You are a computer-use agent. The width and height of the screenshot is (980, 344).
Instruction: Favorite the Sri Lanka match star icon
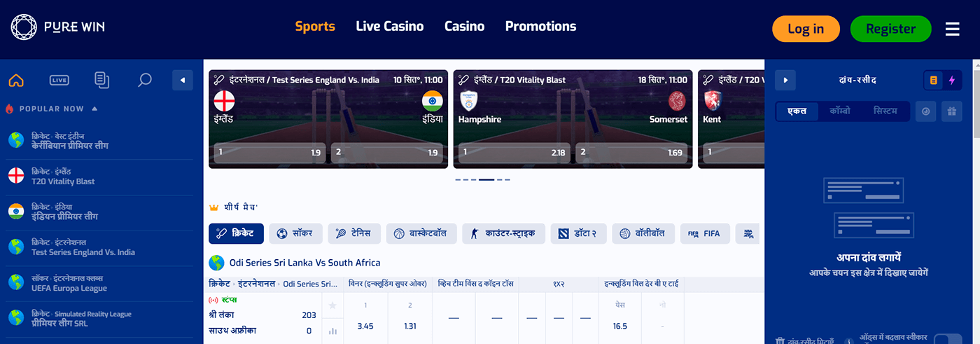[332, 305]
